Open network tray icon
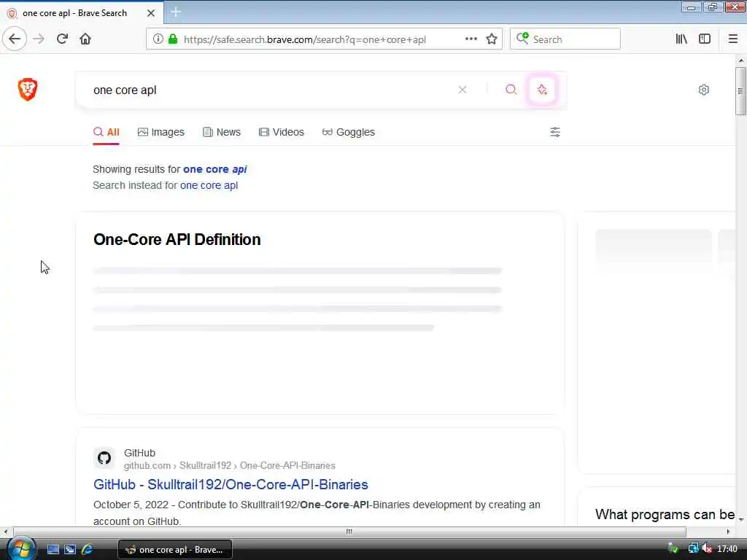This screenshot has width=747, height=560. coord(693,549)
